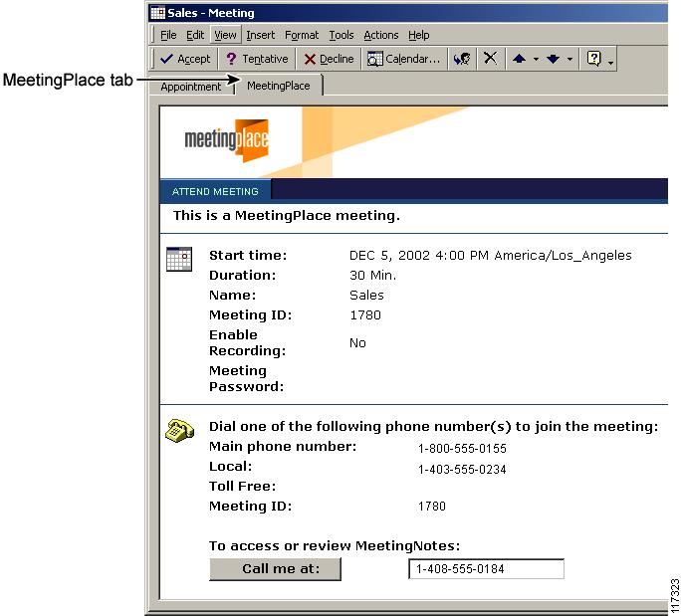Screen dimensions: 681x616
Task: Go to Next Item down arrow
Action: (x=553, y=59)
